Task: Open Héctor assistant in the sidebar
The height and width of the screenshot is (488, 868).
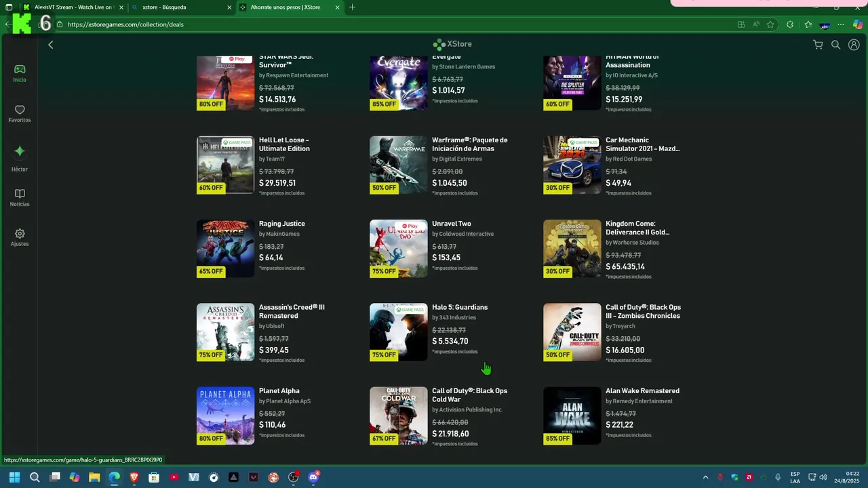Action: click(20, 159)
